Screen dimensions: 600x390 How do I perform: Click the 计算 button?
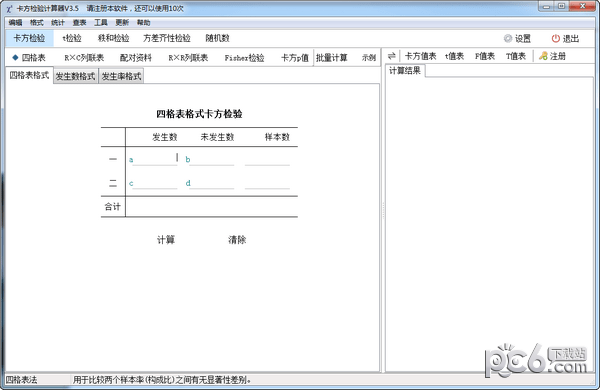[166, 240]
